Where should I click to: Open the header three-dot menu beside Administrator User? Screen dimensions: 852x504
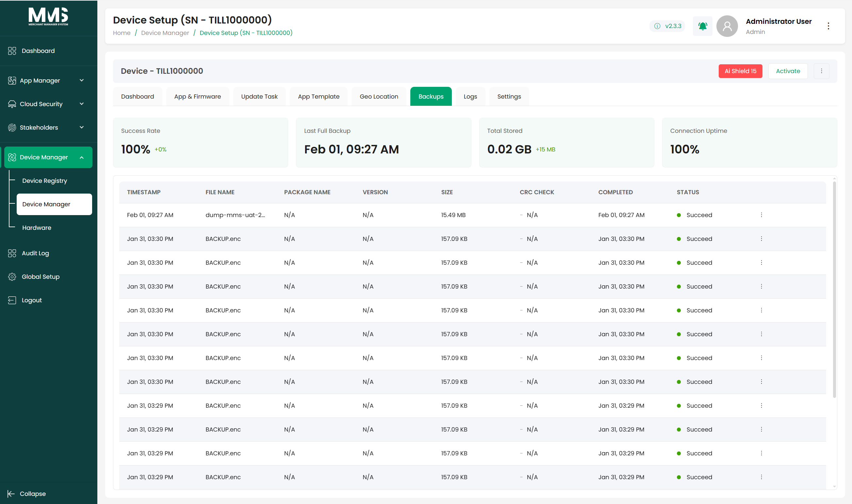pyautogui.click(x=828, y=26)
